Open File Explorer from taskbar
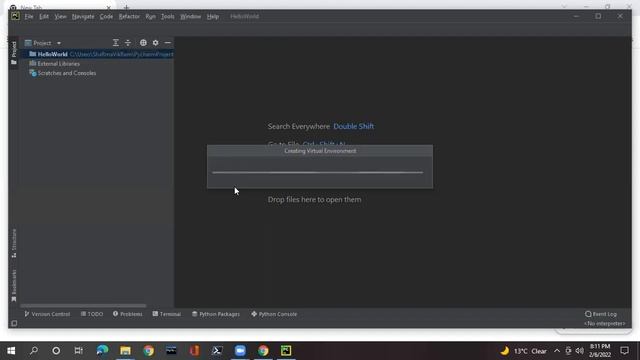Screen dimensions: 640x360 coord(125,351)
